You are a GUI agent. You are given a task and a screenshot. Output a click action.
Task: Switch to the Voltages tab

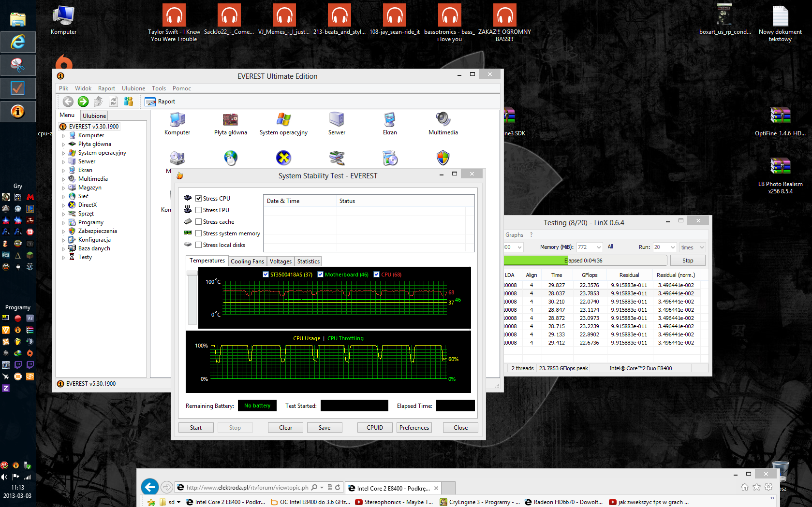pos(281,261)
